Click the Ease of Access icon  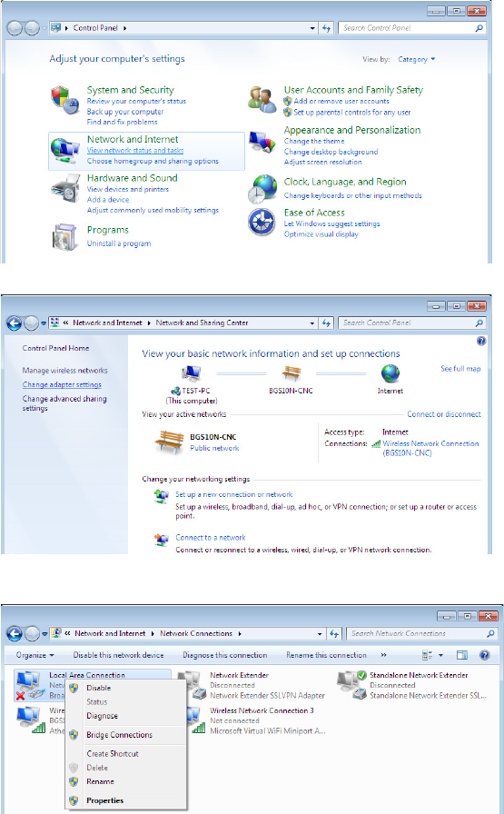(262, 222)
